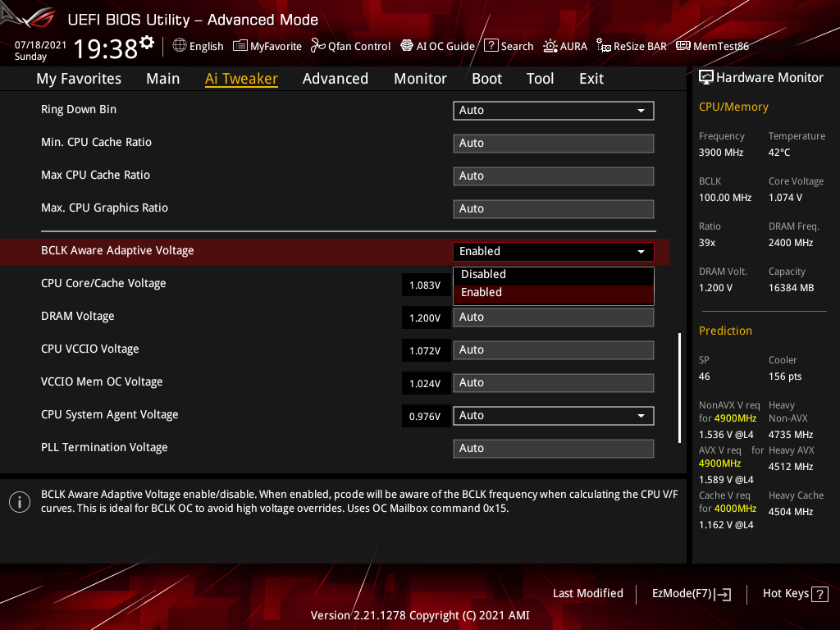The height and width of the screenshot is (630, 840).
Task: Expand the Ring Down Bin dropdown
Action: pyautogui.click(x=553, y=110)
